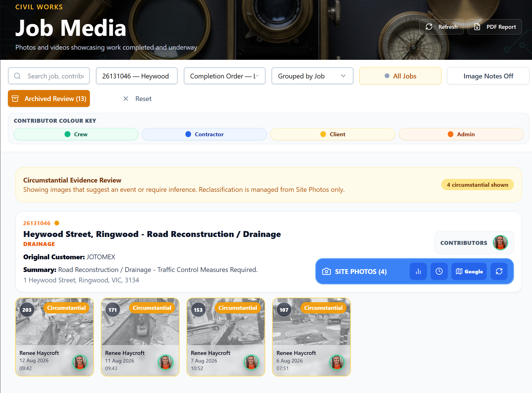Click the Refresh button in header
This screenshot has width=532, height=393.
[x=441, y=27]
